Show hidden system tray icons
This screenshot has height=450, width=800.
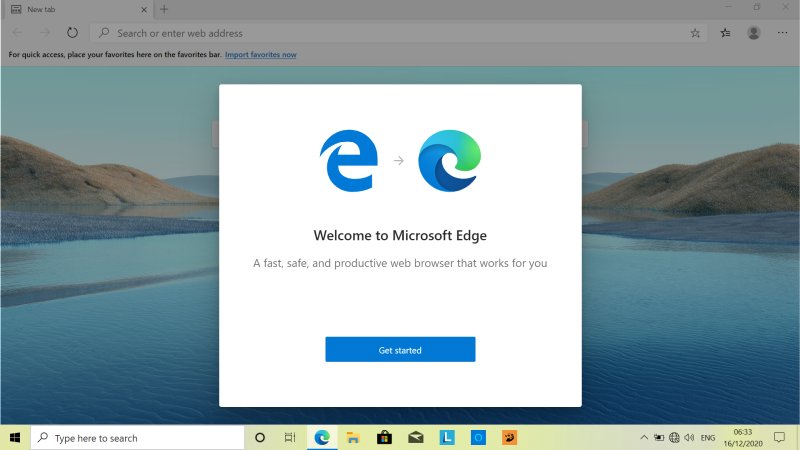pos(644,438)
